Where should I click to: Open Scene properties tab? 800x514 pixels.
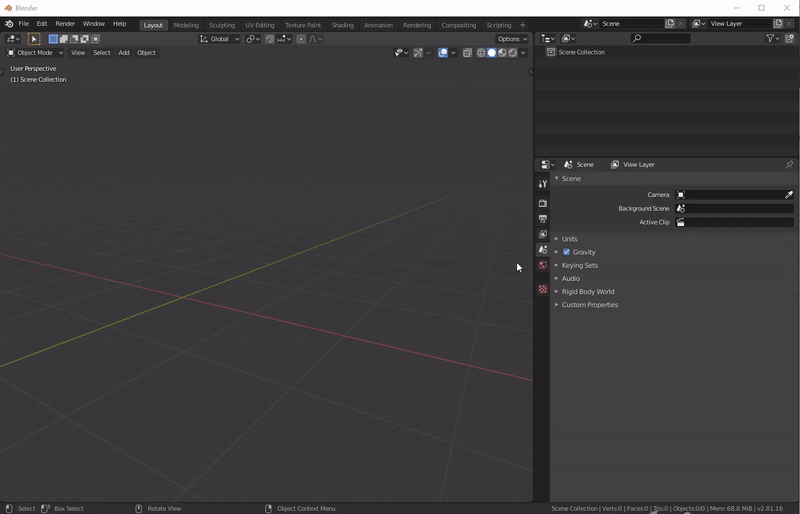click(x=543, y=250)
